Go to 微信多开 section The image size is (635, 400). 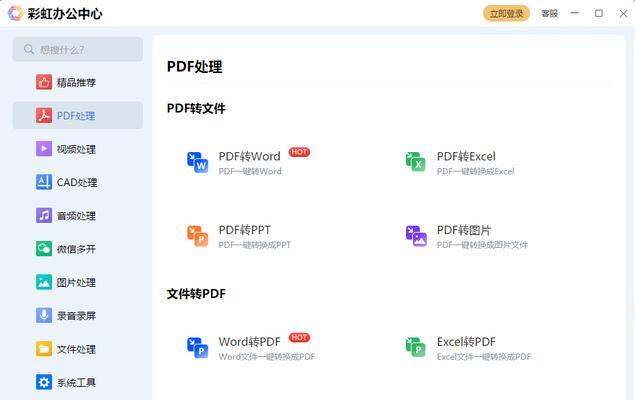pos(78,249)
